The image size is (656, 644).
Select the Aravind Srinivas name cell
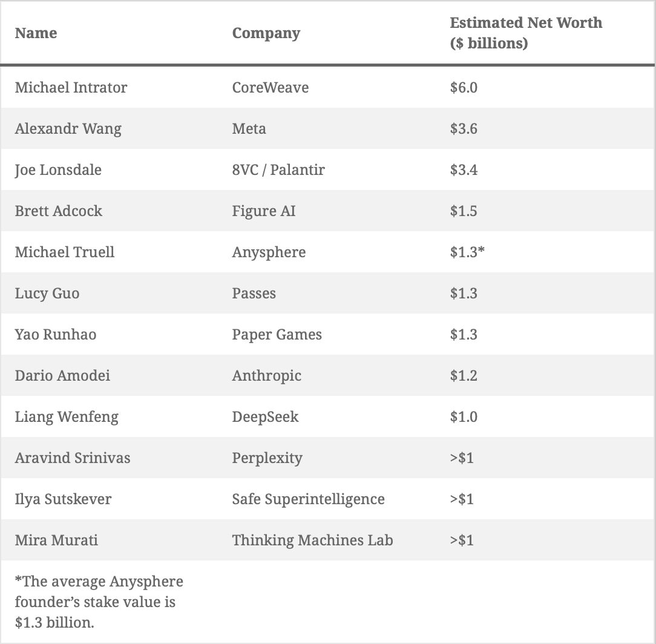point(73,458)
